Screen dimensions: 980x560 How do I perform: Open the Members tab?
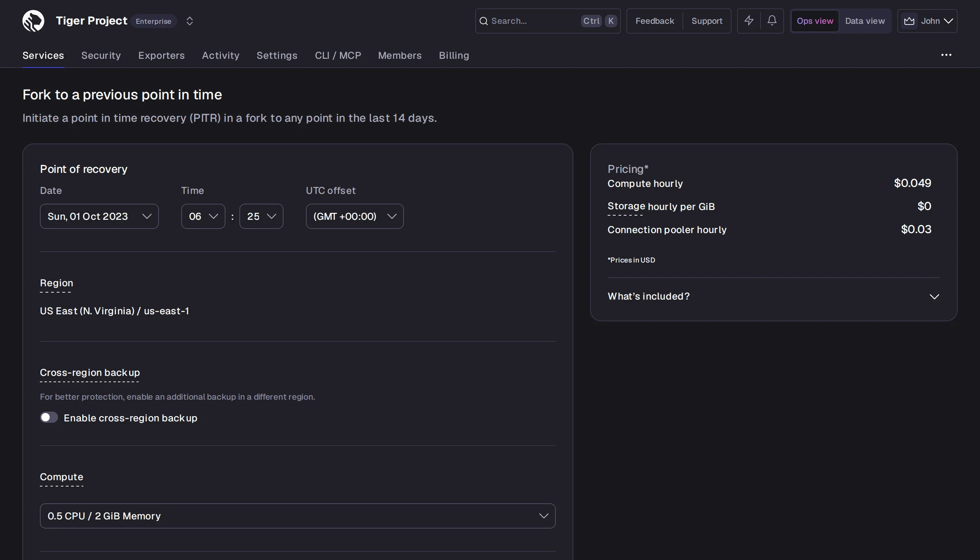pyautogui.click(x=400, y=55)
